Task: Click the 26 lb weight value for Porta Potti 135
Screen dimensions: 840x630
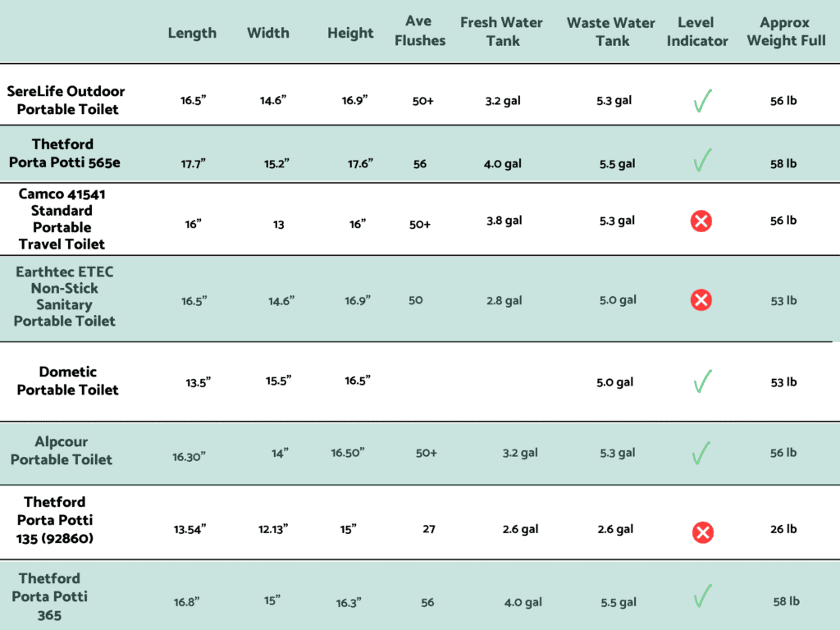Action: 783,529
